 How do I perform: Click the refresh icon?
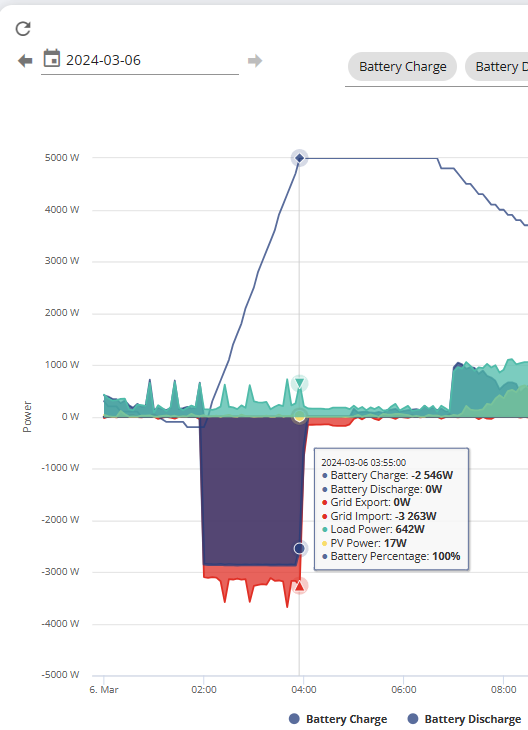pos(23,28)
